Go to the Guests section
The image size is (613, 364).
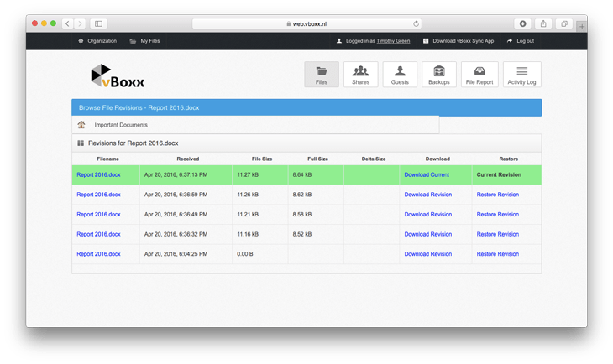400,75
